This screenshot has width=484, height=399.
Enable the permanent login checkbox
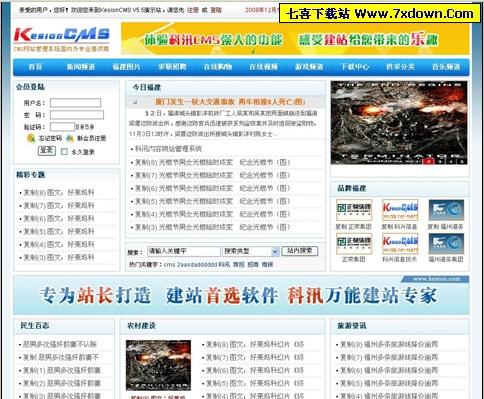(x=64, y=152)
